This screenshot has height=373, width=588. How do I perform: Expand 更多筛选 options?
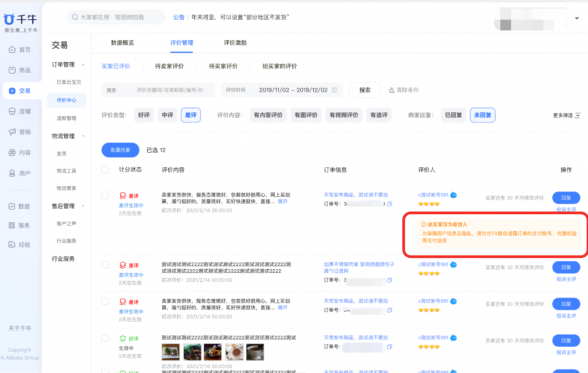(x=567, y=115)
